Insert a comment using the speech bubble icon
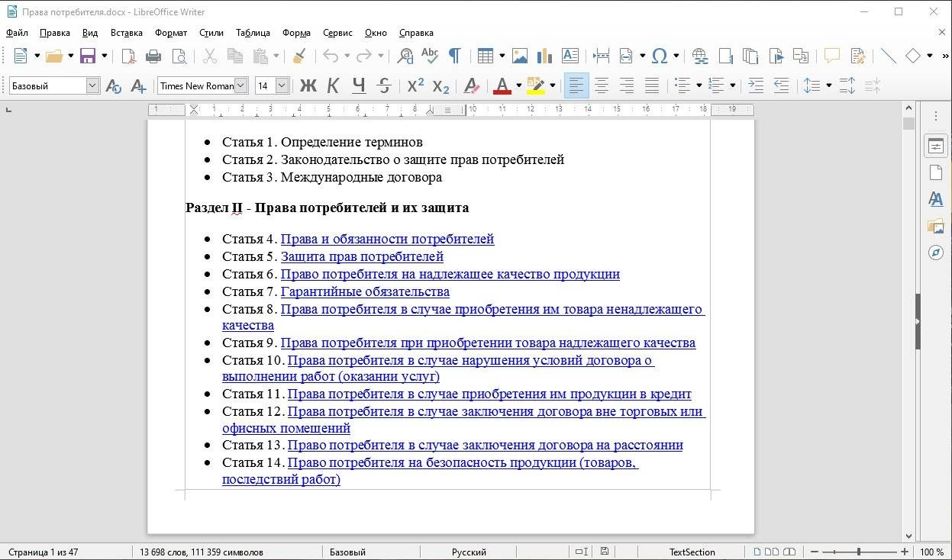This screenshot has height=560, width=952. (x=831, y=56)
